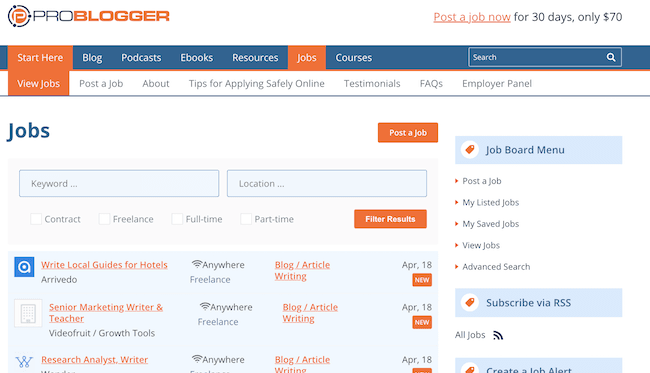Open Advanced Search sidebar link

point(496,266)
